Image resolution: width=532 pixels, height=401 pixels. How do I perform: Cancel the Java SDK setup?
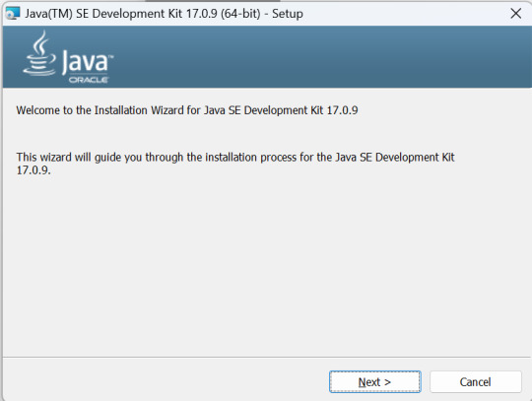(475, 382)
